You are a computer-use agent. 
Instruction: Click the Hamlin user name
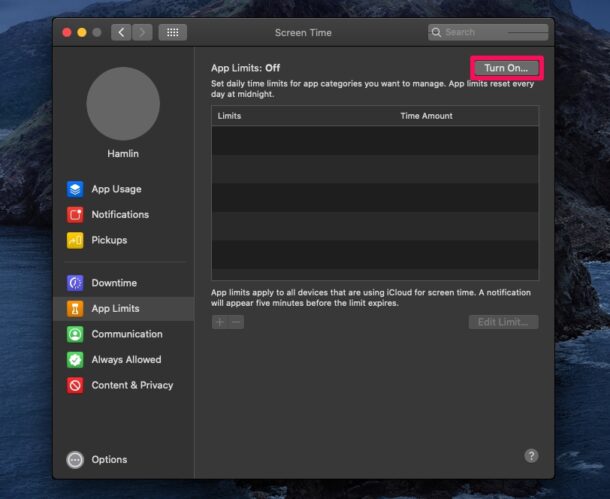coord(123,154)
